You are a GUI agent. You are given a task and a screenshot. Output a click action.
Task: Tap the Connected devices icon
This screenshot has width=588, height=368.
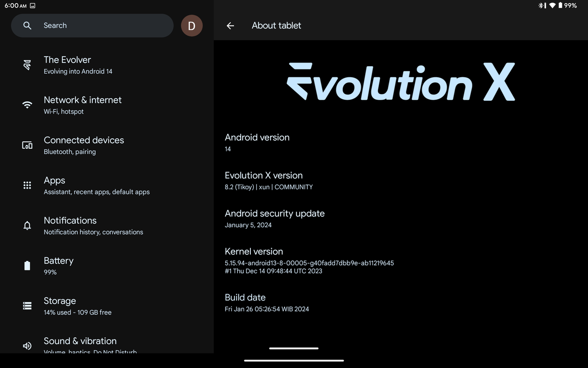point(27,145)
